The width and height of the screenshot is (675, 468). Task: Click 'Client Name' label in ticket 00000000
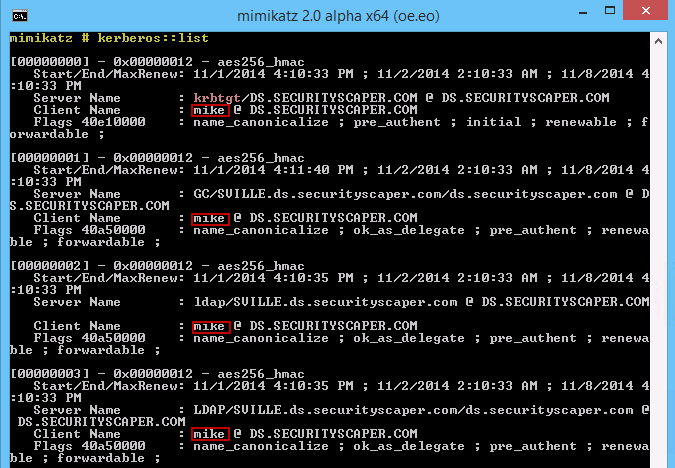[x=77, y=110]
